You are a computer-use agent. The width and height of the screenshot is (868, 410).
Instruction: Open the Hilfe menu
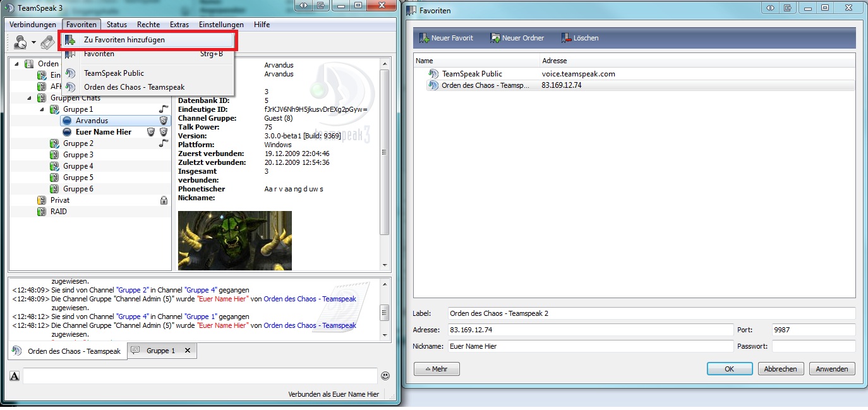pyautogui.click(x=262, y=25)
